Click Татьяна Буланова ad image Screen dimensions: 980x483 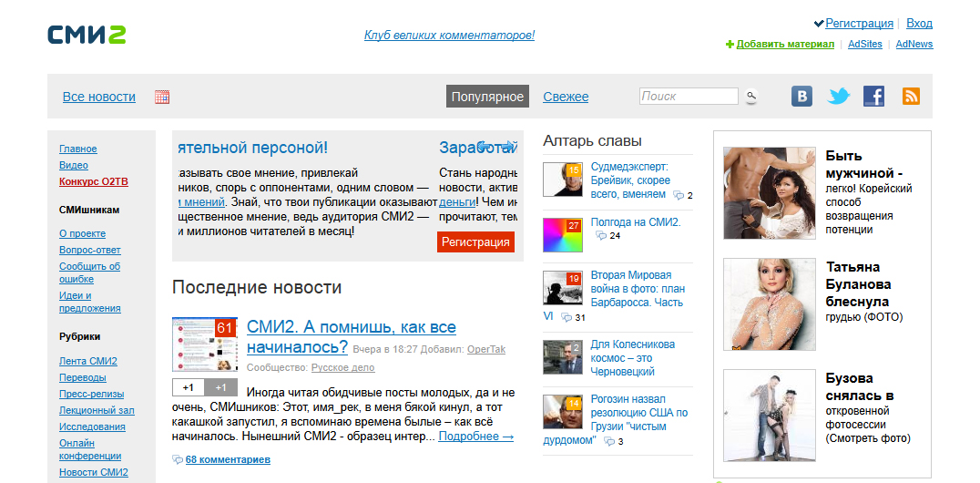(770, 304)
